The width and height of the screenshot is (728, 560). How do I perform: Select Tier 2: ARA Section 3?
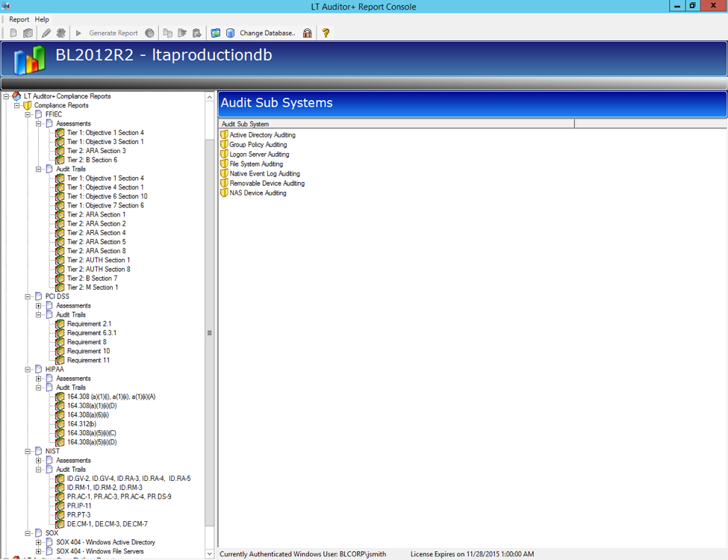(x=96, y=150)
